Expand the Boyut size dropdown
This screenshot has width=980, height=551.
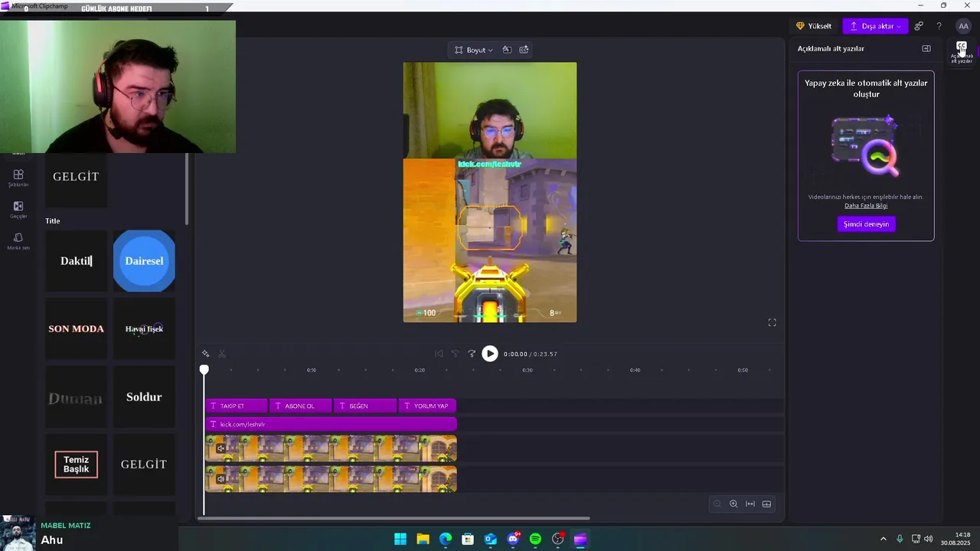point(474,50)
